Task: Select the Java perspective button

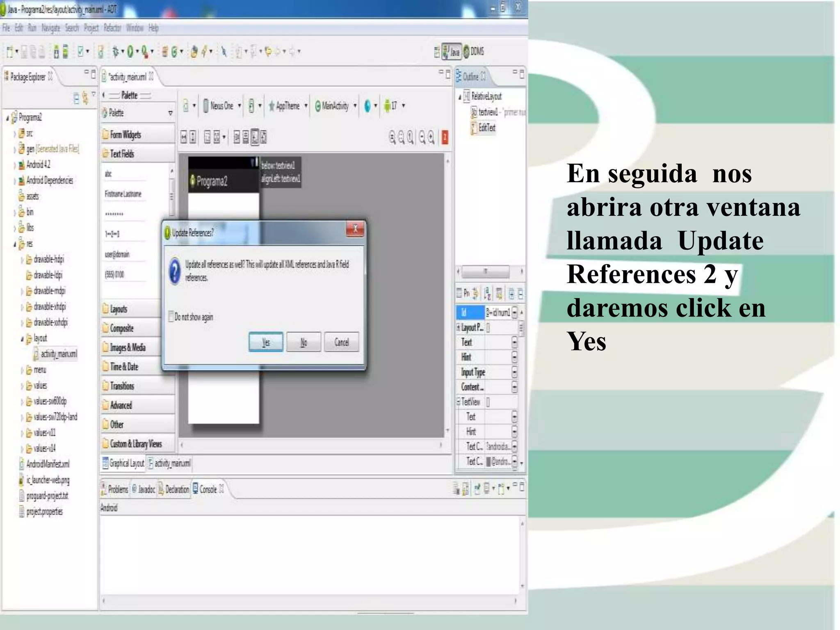Action: coord(452,52)
